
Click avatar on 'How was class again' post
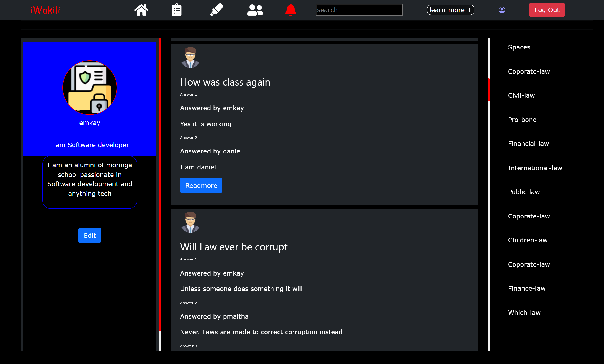point(190,58)
